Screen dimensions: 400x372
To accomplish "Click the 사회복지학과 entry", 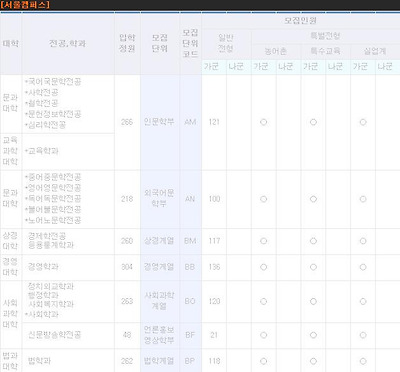I will coord(51,304).
